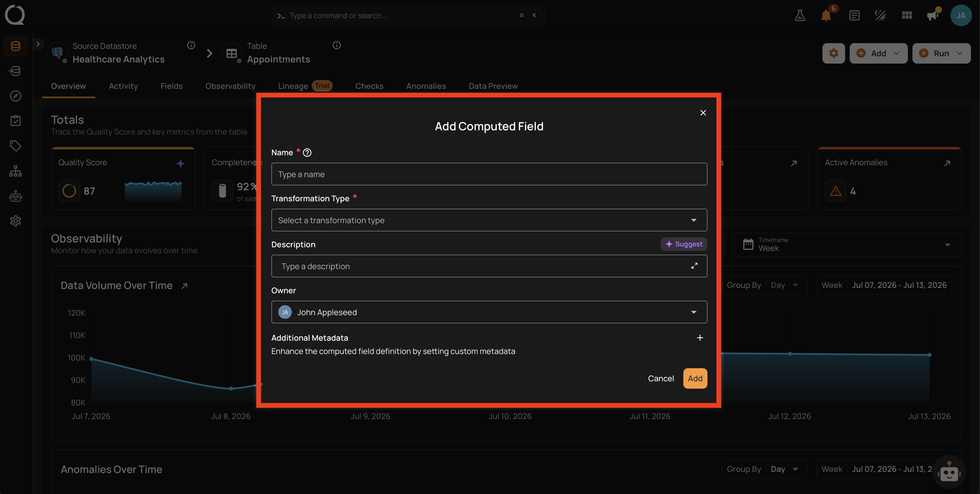Focus the Name input field

pos(489,174)
